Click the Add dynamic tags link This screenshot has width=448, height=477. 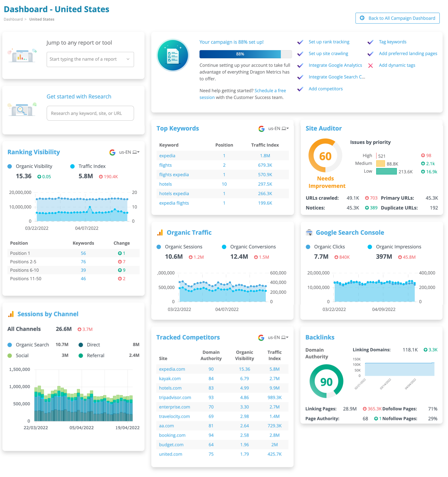tap(397, 65)
